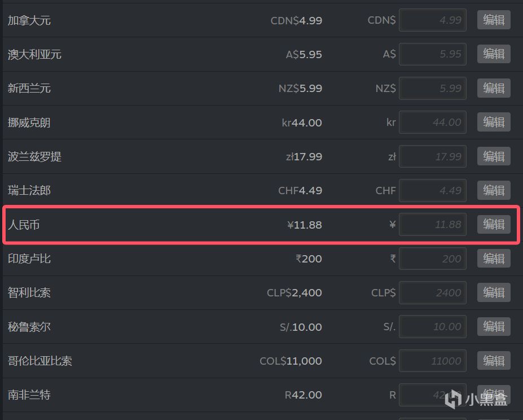Focus the ¥ price field showing 11.88
The height and width of the screenshot is (420, 523).
click(x=433, y=224)
